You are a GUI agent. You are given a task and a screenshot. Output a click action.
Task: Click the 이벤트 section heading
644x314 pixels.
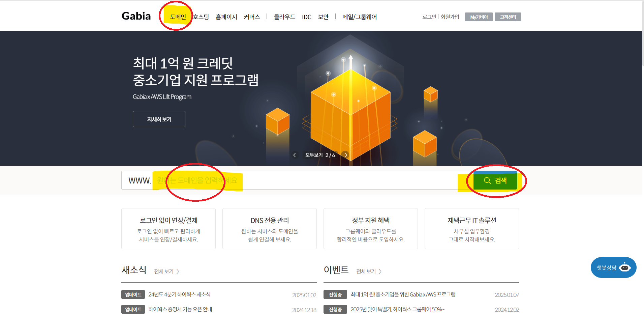[336, 270]
